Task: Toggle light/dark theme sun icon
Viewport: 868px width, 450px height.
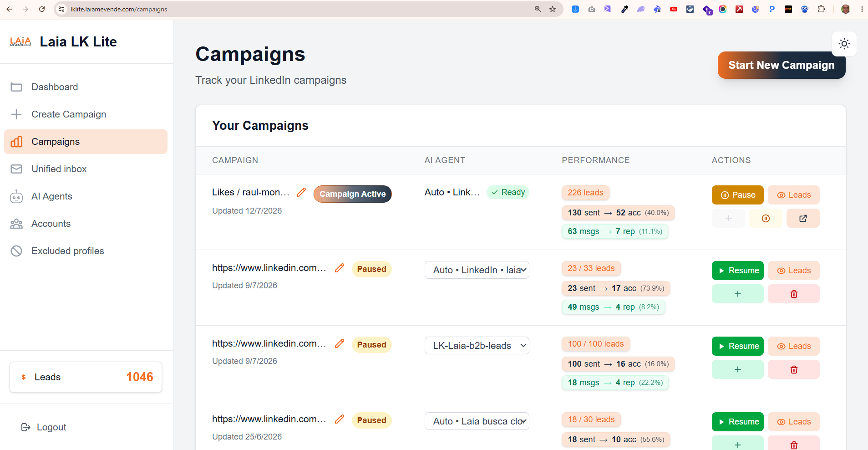Action: pos(844,44)
